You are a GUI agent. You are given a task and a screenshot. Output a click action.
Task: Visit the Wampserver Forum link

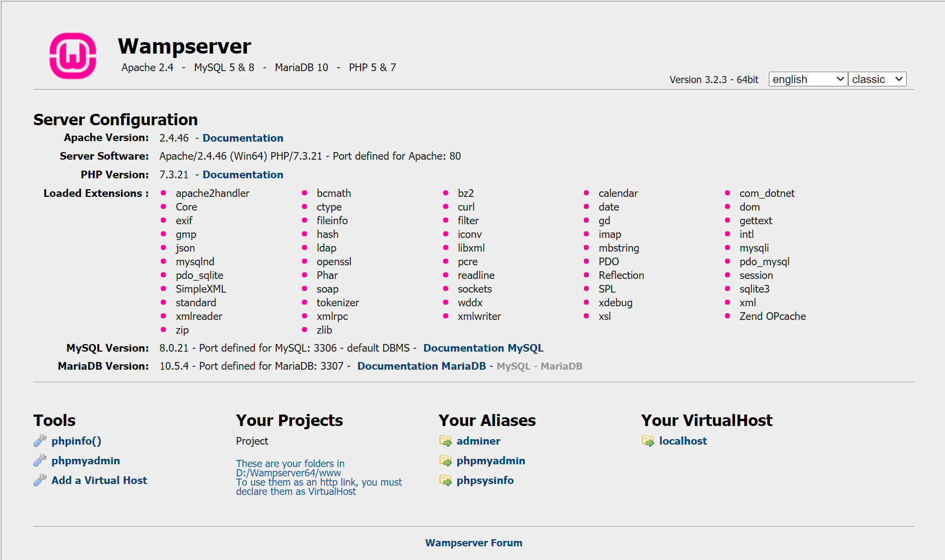point(474,542)
